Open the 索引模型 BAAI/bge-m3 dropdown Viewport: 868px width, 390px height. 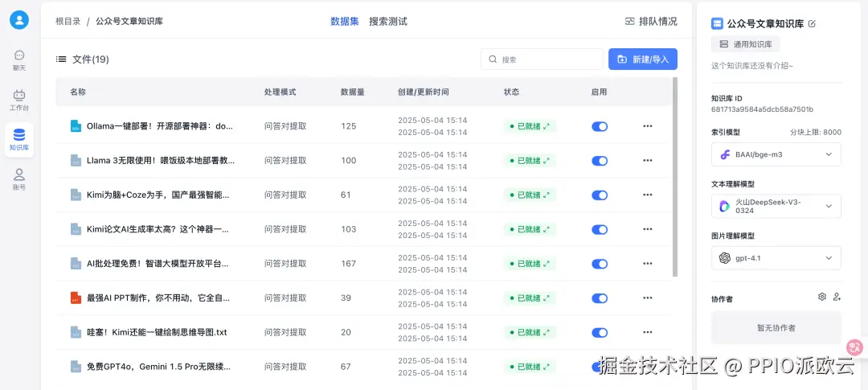click(776, 154)
